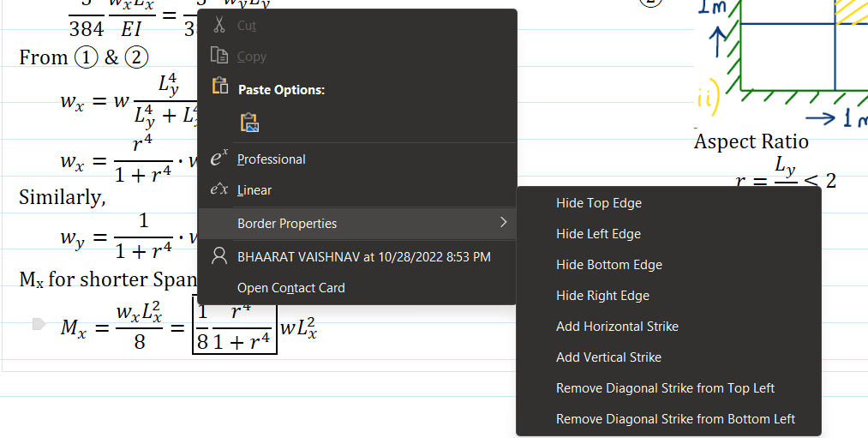Click the Paste Options clipboard icon
Image resolution: width=868 pixels, height=438 pixels.
(219, 86)
